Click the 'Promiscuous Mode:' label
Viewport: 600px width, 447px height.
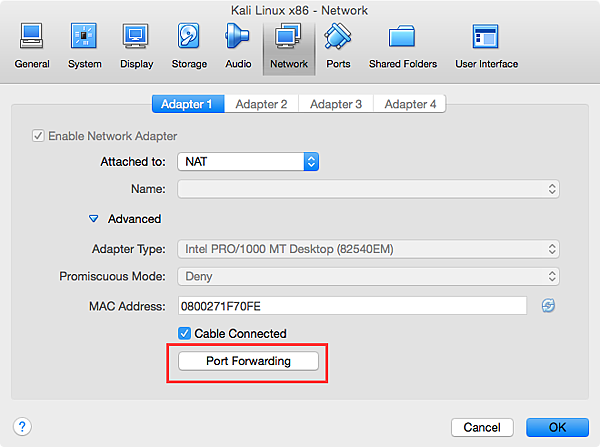(112, 276)
